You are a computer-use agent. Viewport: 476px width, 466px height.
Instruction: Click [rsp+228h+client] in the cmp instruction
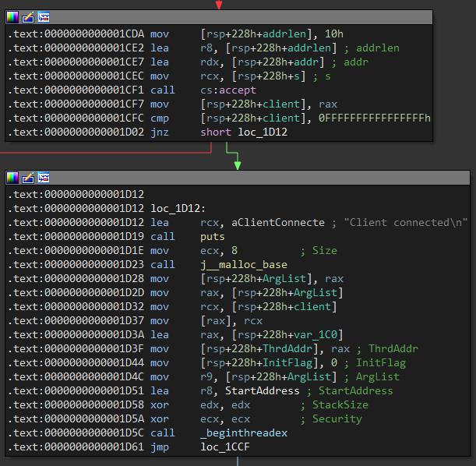(x=256, y=118)
